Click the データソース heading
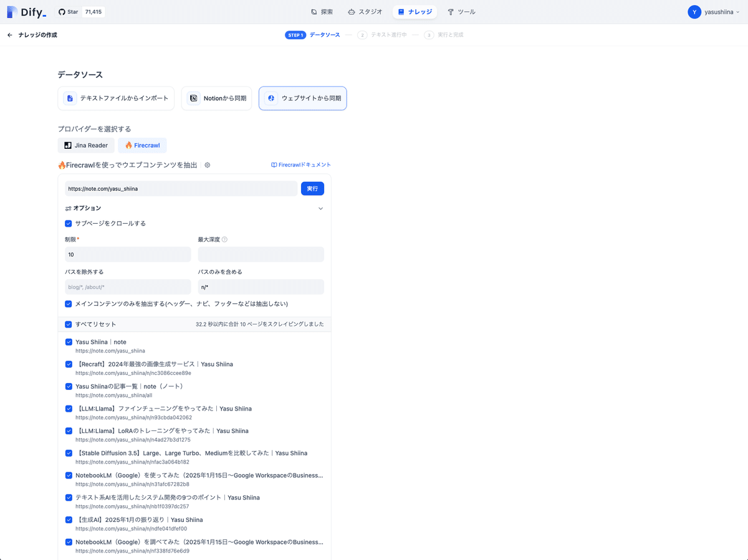Viewport: 748px width, 560px height. pyautogui.click(x=80, y=75)
